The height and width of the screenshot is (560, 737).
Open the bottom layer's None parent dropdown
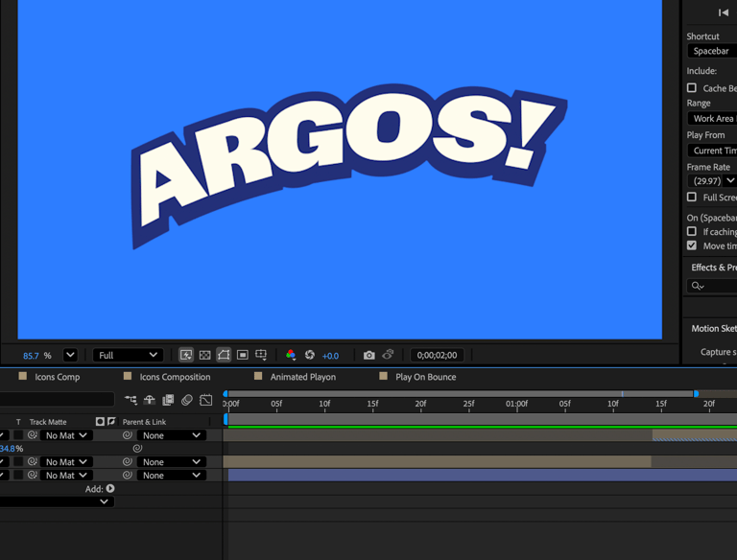(x=172, y=476)
